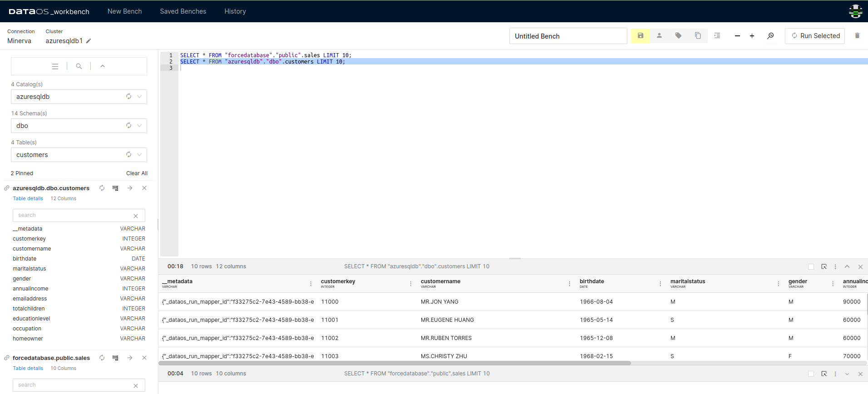868x394 pixels.
Task: Edit cluster azuresqldb1 with the pencil icon
Action: pyautogui.click(x=89, y=41)
